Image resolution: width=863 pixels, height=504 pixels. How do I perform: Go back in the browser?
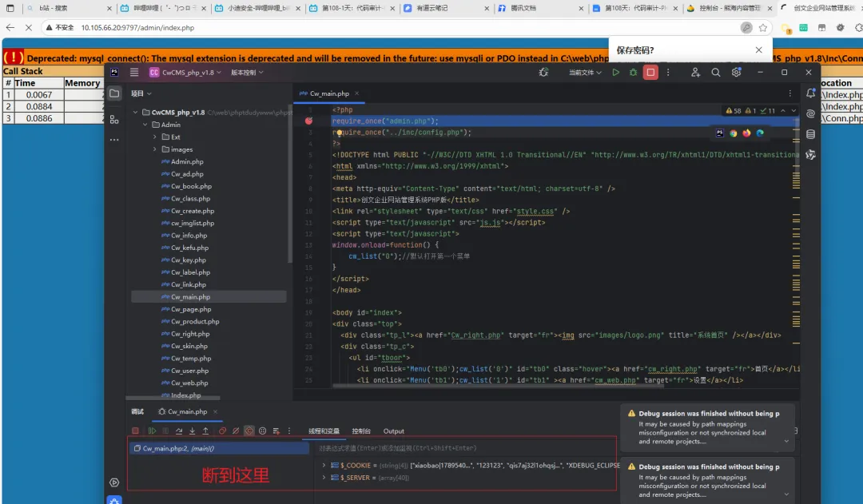click(10, 27)
